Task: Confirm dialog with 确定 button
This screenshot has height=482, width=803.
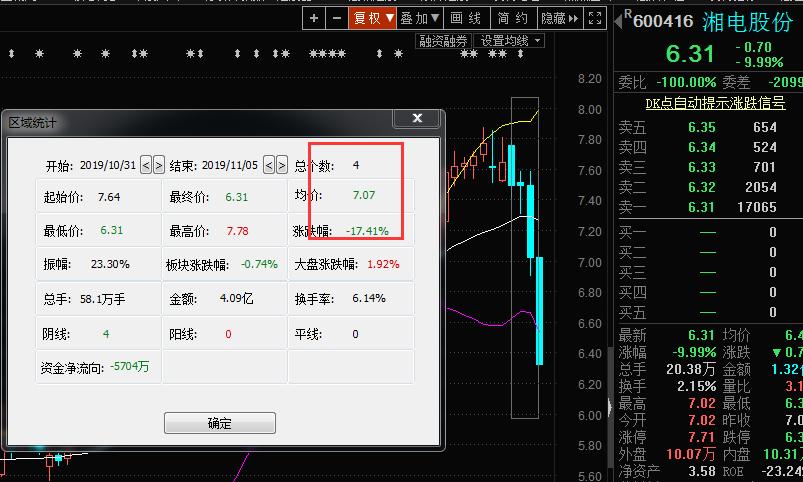Action: pyautogui.click(x=219, y=423)
